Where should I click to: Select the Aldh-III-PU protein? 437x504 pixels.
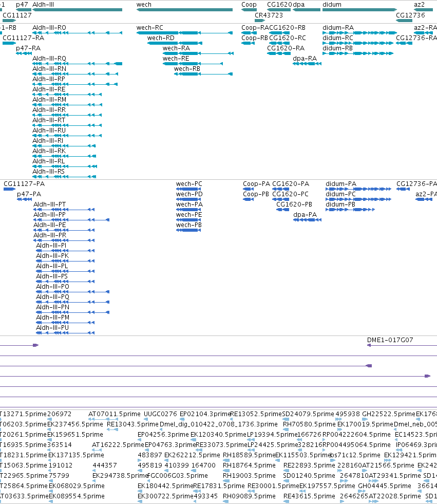coord(65,333)
